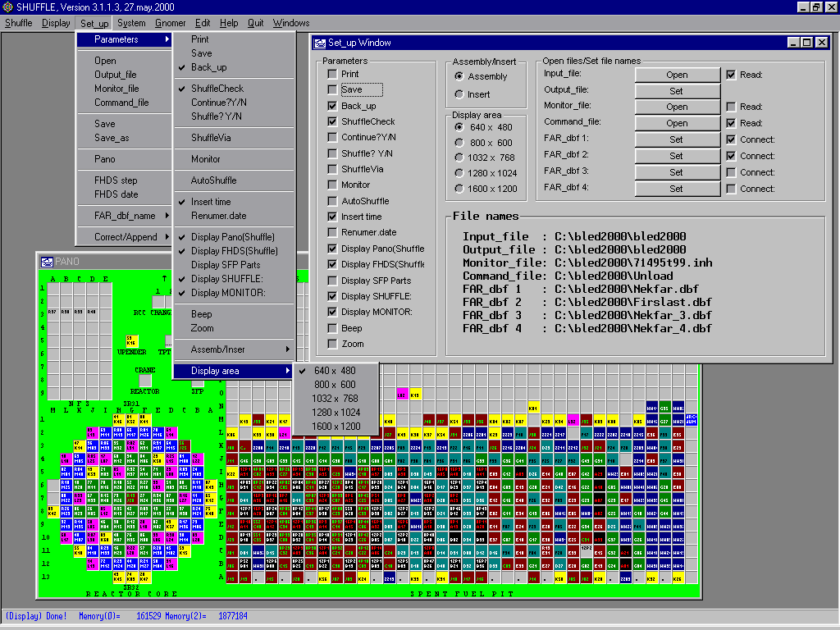
Task: Expand the Assemb/Inser submenu
Action: [234, 349]
